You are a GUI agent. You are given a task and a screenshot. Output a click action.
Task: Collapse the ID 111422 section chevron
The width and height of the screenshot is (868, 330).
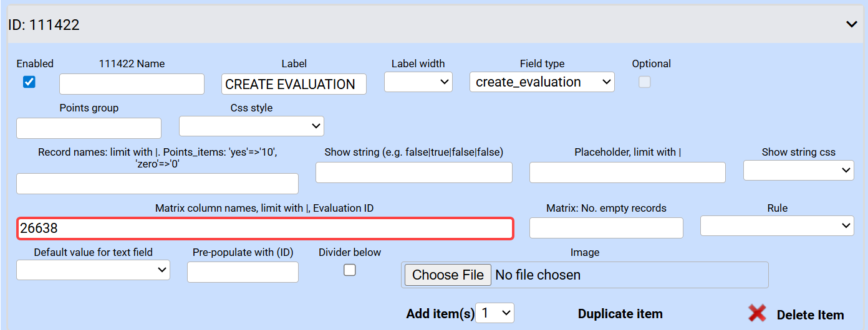[x=852, y=24]
